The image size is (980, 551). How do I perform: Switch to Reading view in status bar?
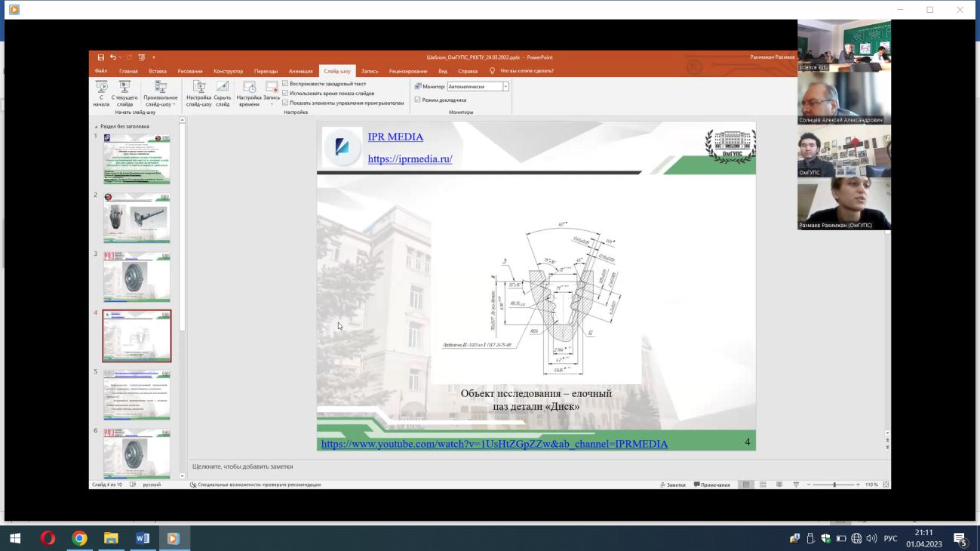click(x=779, y=485)
